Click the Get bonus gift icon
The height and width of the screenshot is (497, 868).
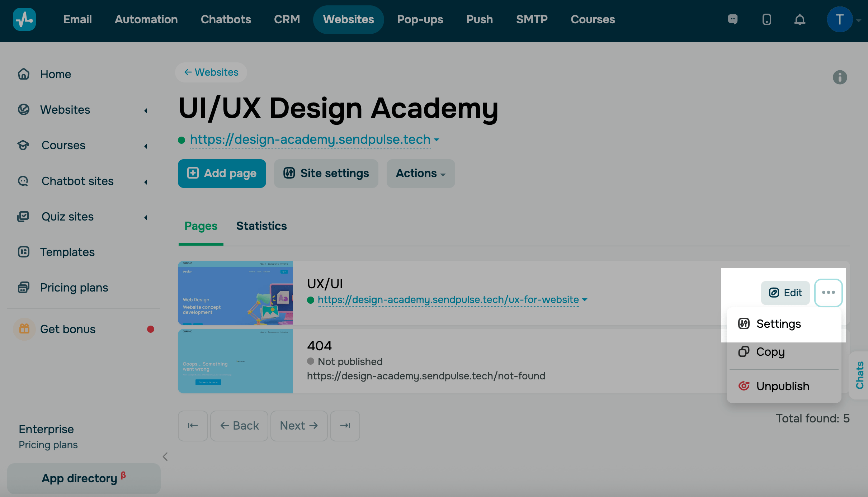point(24,329)
